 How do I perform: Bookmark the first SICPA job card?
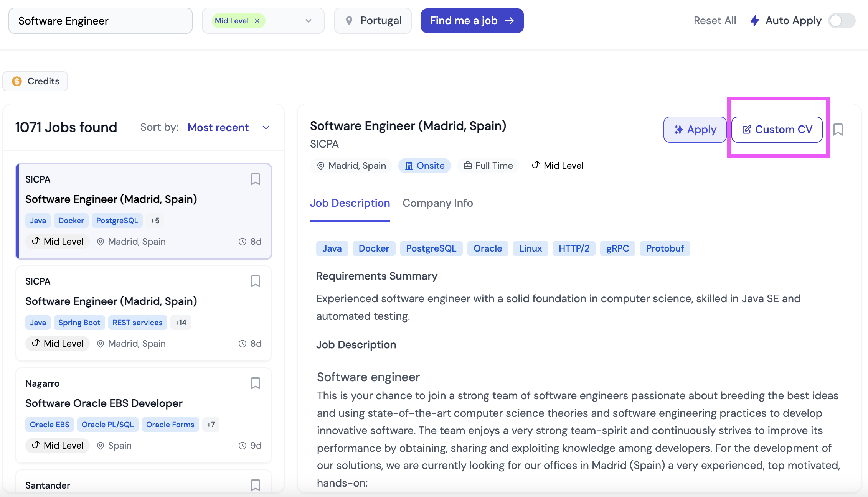pyautogui.click(x=256, y=179)
